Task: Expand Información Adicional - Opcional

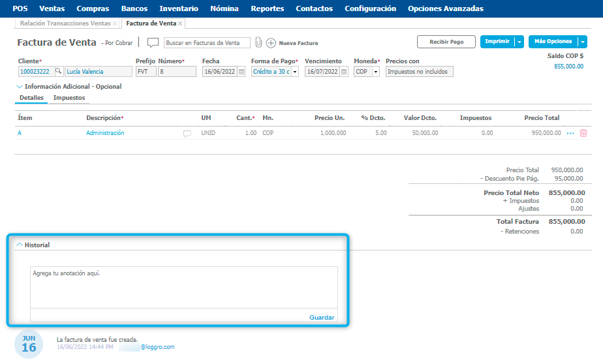Action: click(x=19, y=86)
